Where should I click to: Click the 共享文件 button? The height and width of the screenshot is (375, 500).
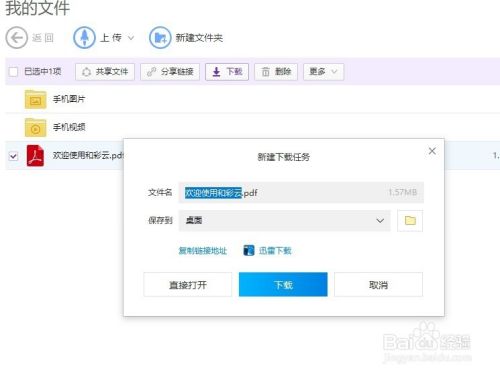click(x=105, y=72)
